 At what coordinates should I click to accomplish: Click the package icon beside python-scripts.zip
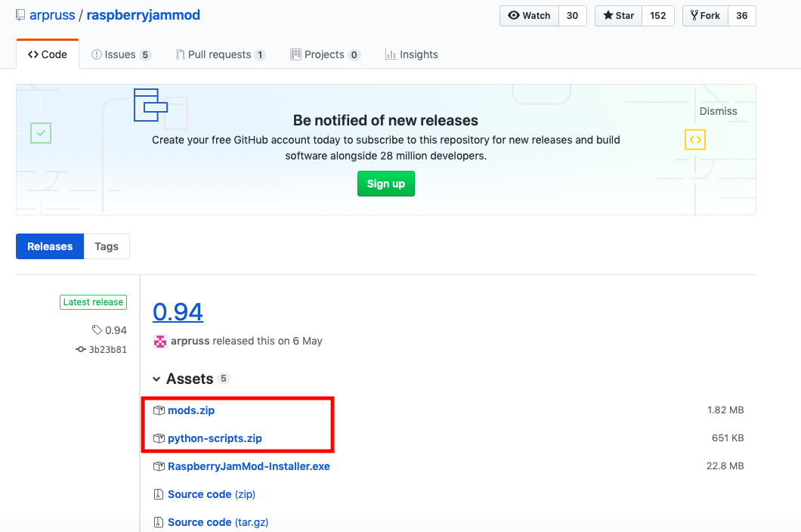pyautogui.click(x=159, y=438)
